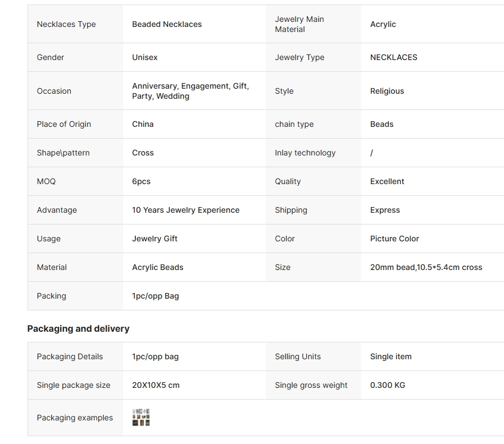Click the Picture Color value
This screenshot has height=444, width=504.
pos(394,239)
